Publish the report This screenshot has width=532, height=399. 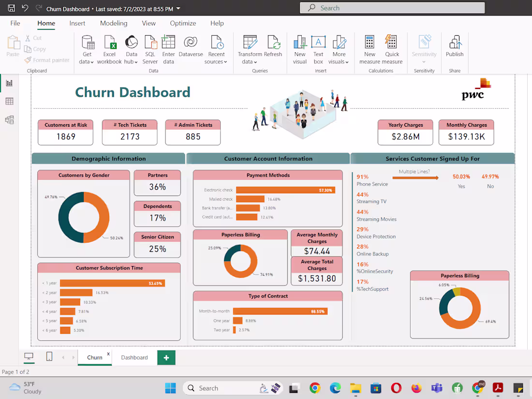pyautogui.click(x=455, y=48)
